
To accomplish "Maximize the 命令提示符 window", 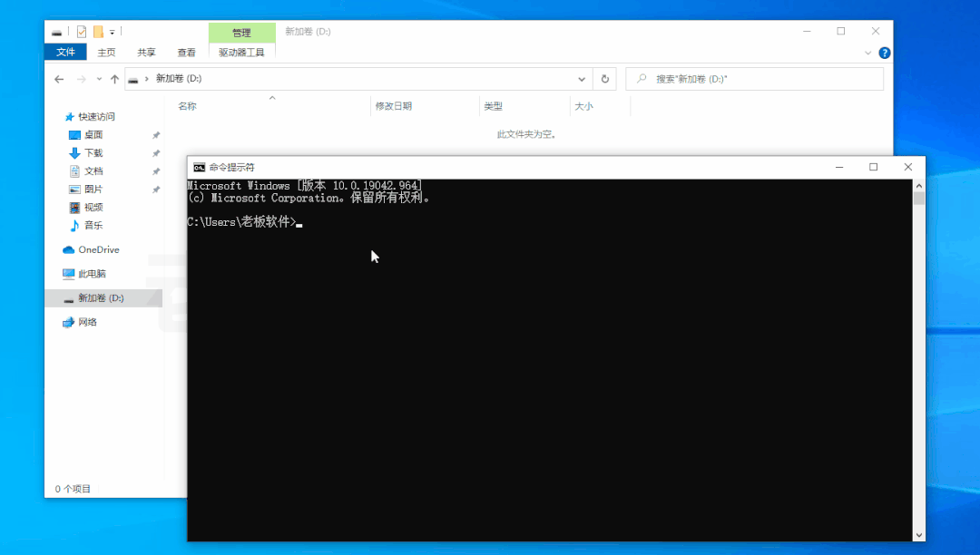I will point(874,167).
